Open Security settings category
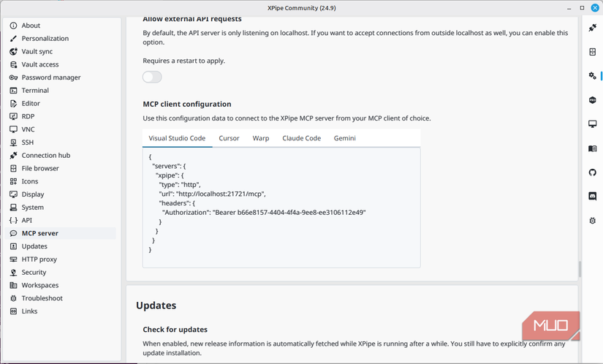The height and width of the screenshot is (364, 603). (x=61, y=272)
